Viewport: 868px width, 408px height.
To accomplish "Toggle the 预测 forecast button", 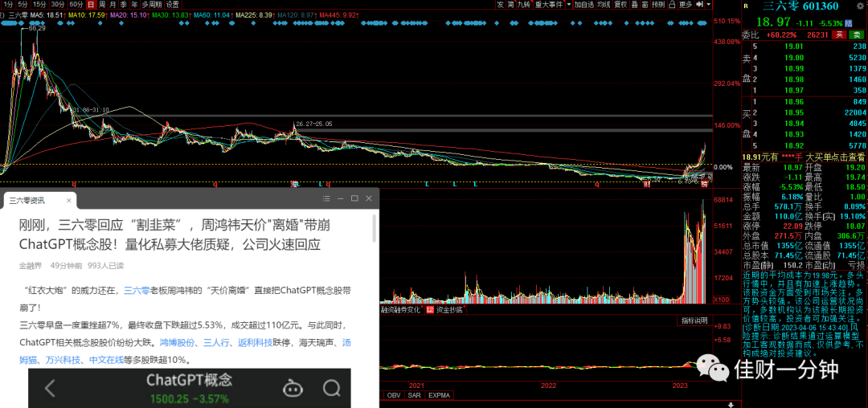I will (658, 4).
